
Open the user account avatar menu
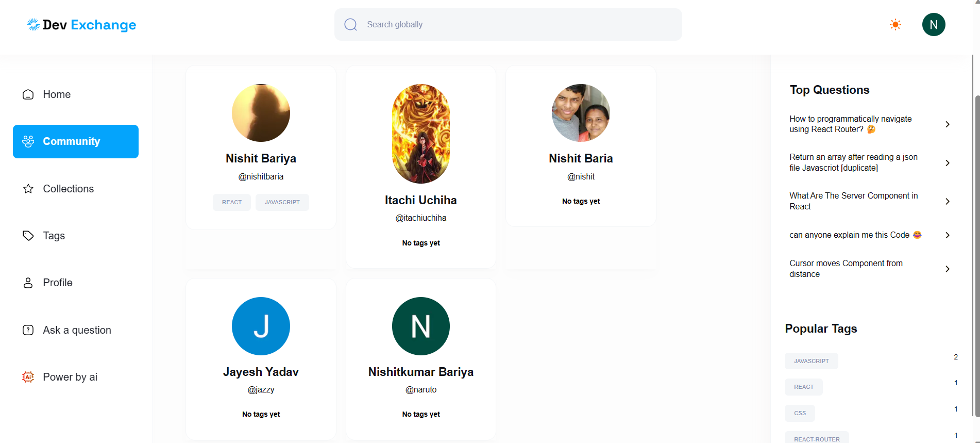point(933,24)
